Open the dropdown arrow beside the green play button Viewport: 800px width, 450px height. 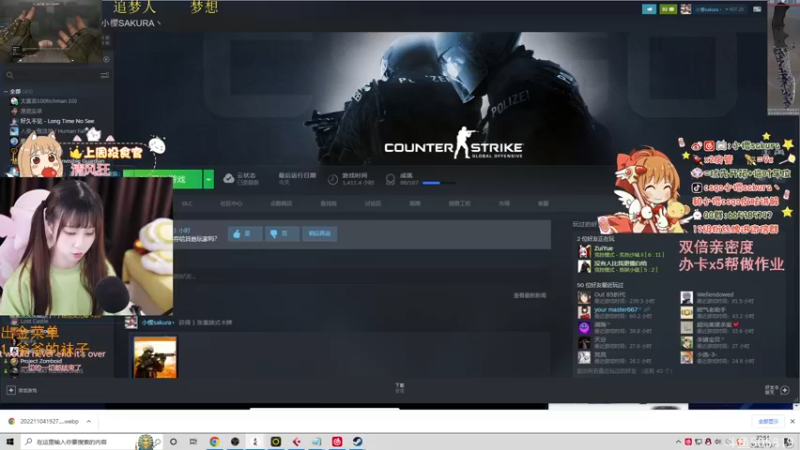(x=209, y=180)
